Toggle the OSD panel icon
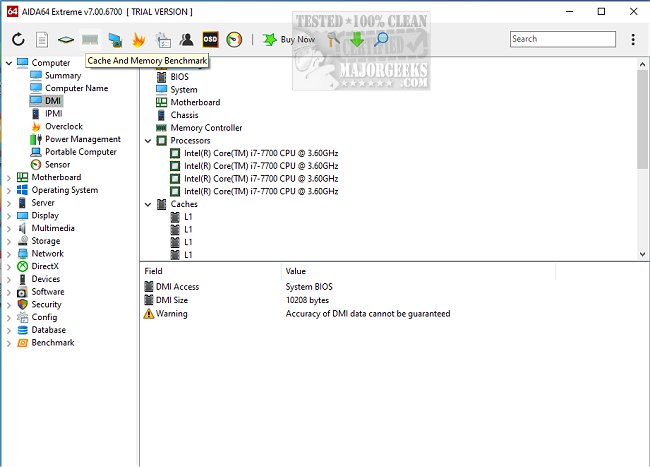The image size is (650, 467). (x=210, y=40)
